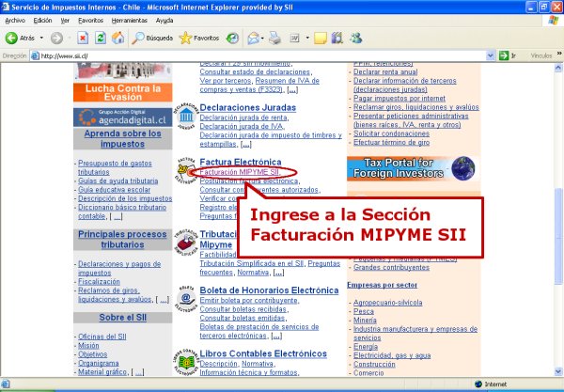The height and width of the screenshot is (392, 564).
Task: Open Agropecuario-silvícola sector link
Action: pyautogui.click(x=387, y=303)
